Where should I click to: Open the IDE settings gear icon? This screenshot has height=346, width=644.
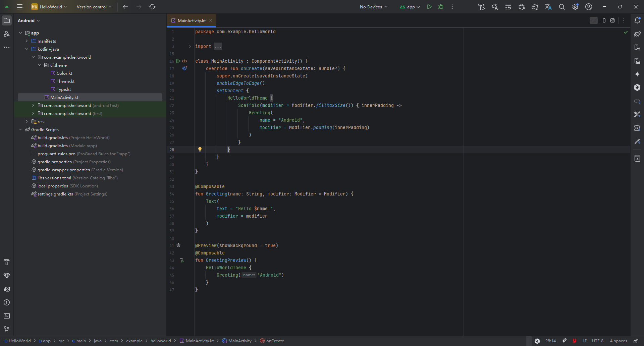(575, 7)
